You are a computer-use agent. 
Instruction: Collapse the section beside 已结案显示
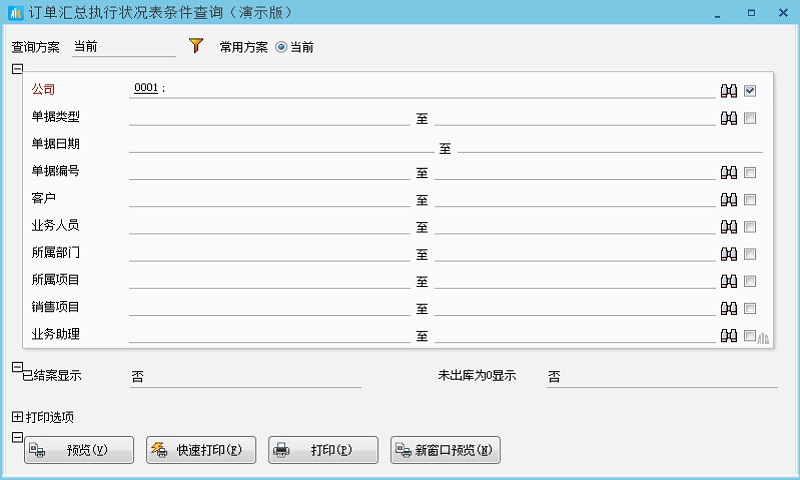coord(17,367)
